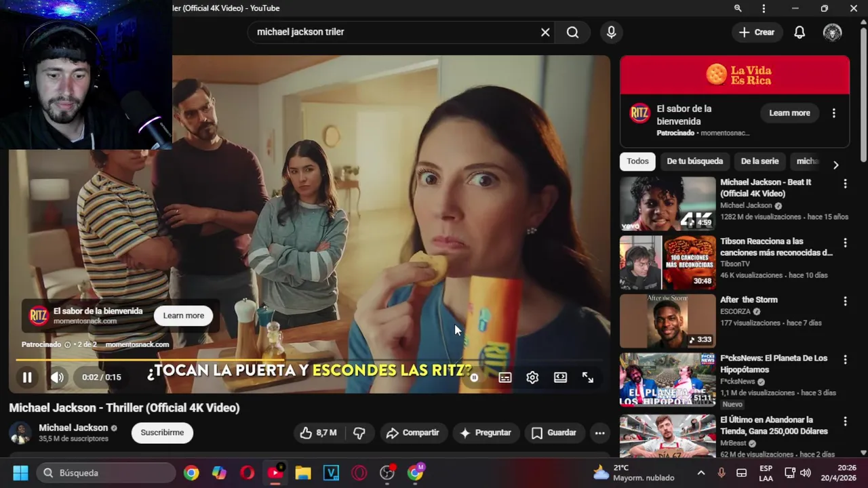Open options menu for the Ritz sidebar ad
868x488 pixels.
click(x=834, y=113)
